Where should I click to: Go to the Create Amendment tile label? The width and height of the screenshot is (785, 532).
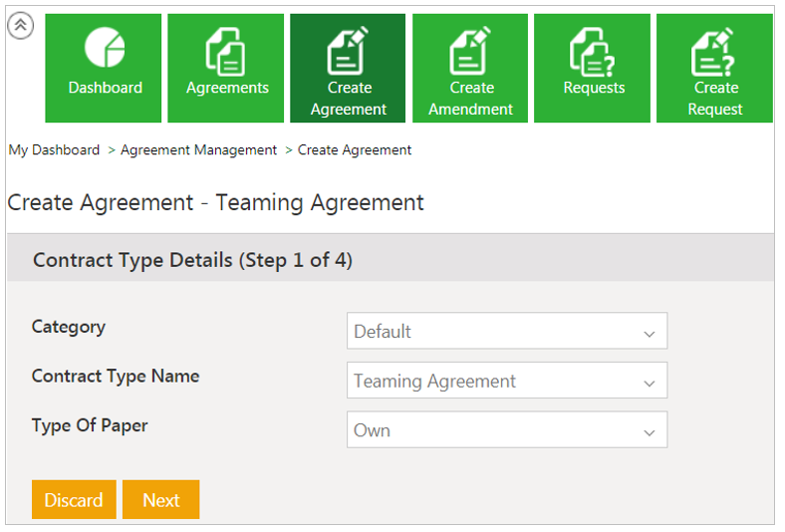point(471,99)
